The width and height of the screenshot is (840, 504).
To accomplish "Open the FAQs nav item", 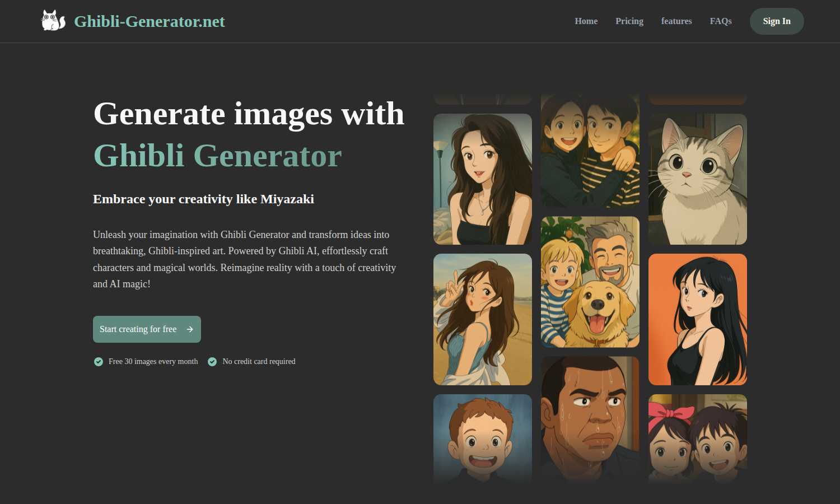I will tap(721, 21).
